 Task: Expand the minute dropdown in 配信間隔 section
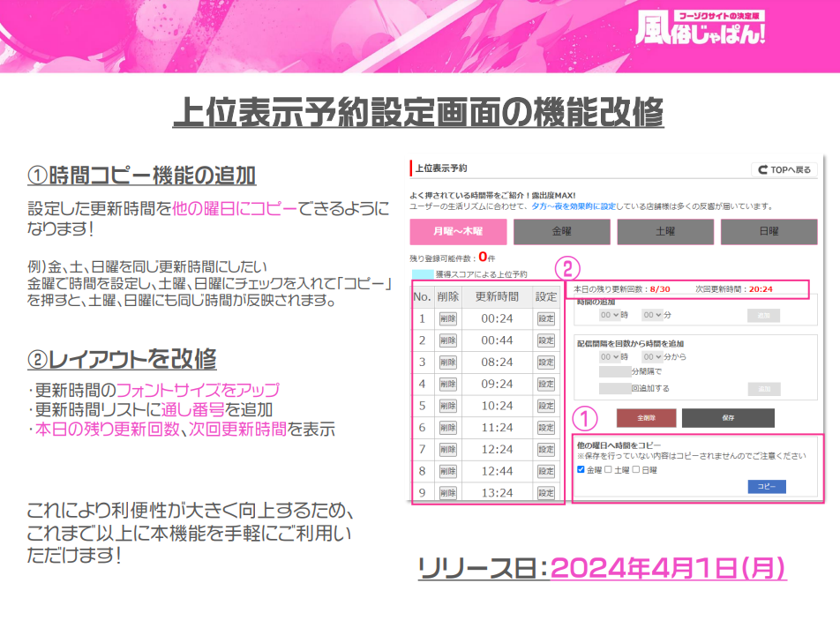coord(651,356)
